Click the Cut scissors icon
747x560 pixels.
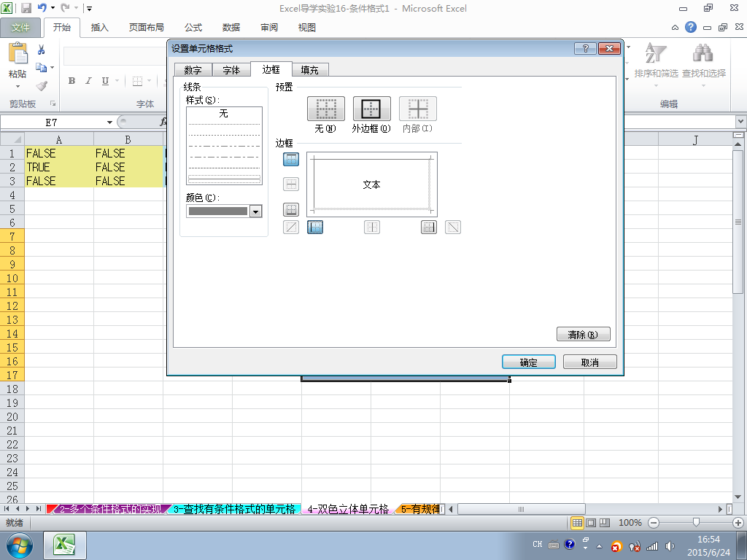42,50
